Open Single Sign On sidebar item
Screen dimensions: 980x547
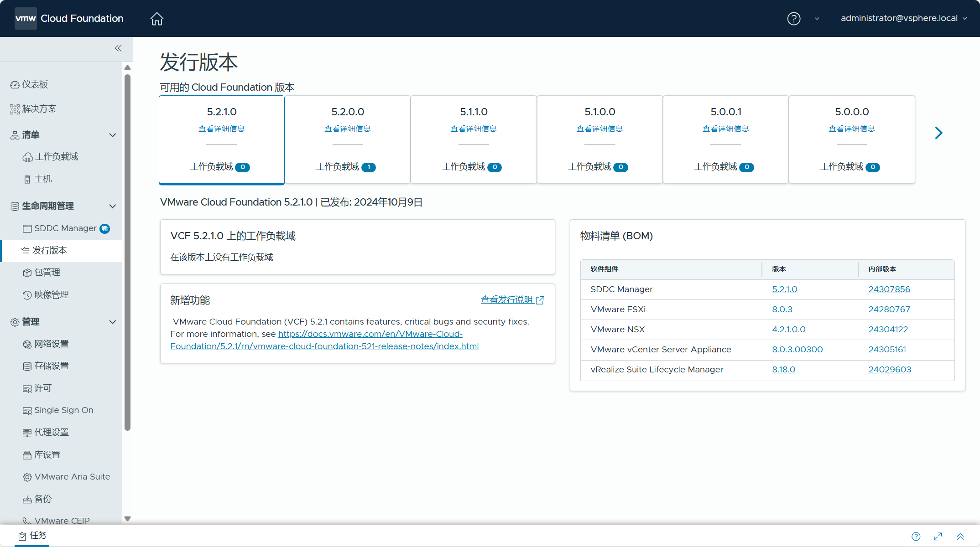[x=58, y=410]
